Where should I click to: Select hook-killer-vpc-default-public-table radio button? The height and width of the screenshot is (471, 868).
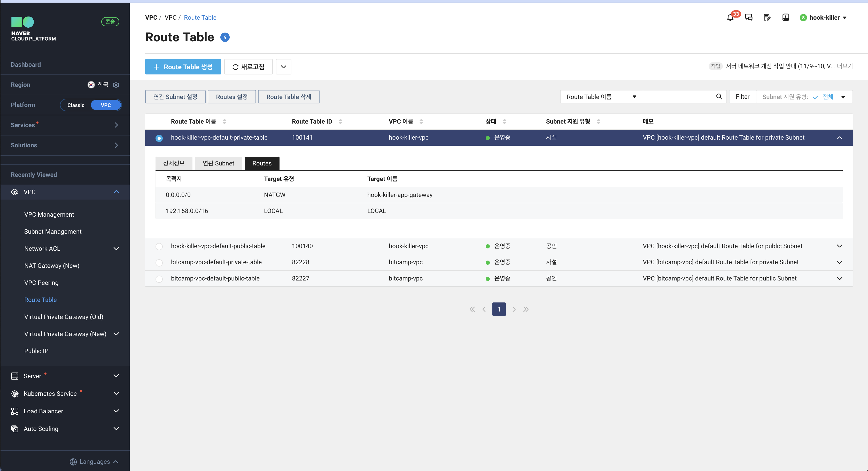click(x=159, y=246)
